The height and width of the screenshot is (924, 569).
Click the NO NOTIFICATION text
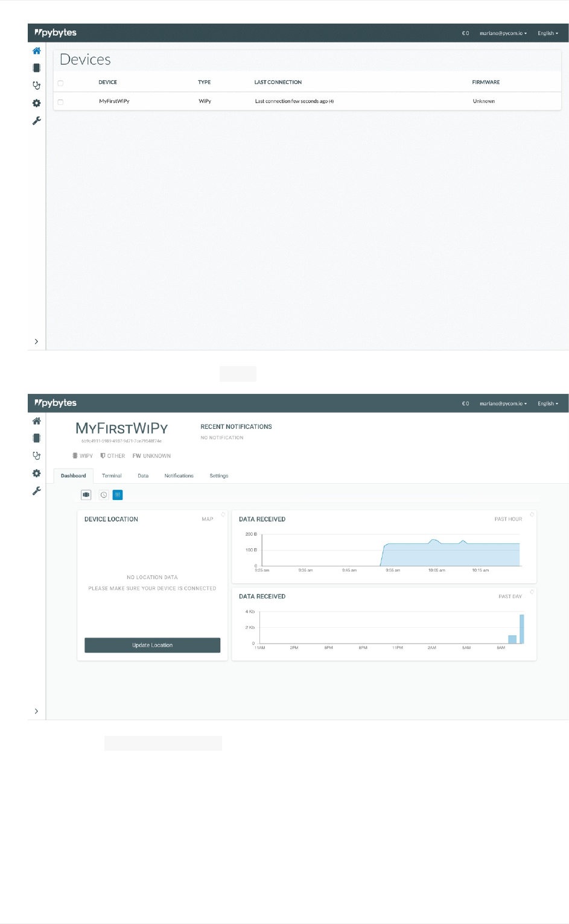coord(222,438)
